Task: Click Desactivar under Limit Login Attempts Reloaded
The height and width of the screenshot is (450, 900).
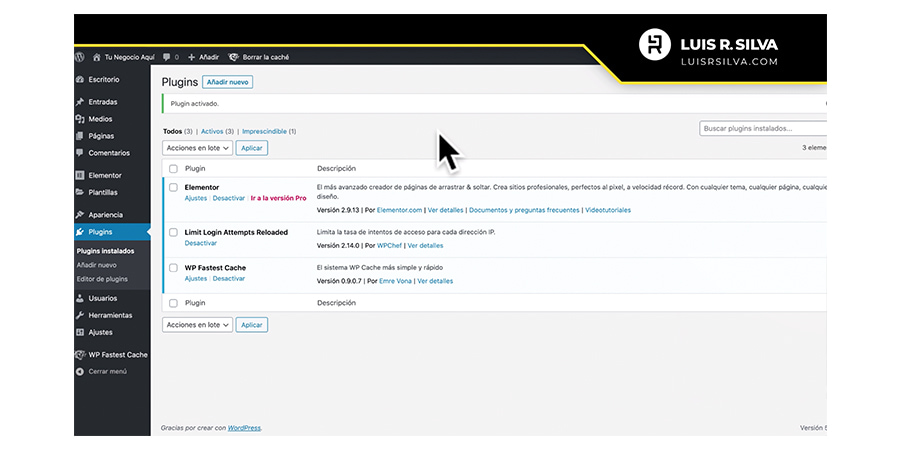Action: 200,243
